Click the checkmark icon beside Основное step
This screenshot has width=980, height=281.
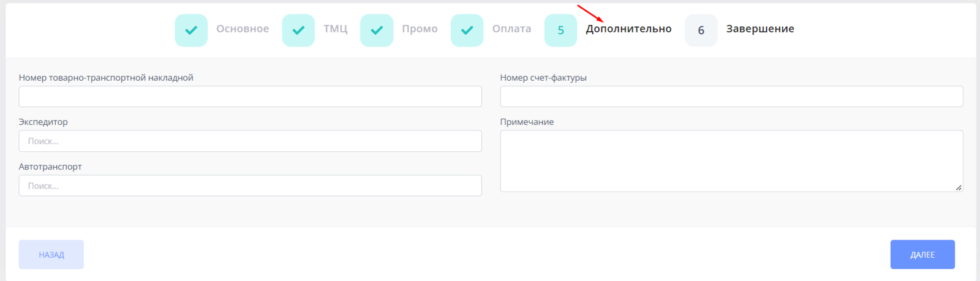pyautogui.click(x=191, y=30)
